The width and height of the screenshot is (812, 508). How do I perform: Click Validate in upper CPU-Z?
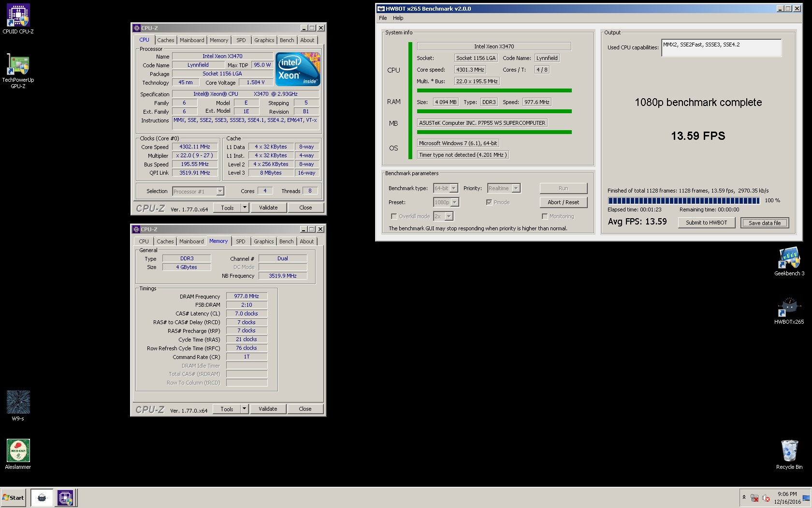coord(268,208)
